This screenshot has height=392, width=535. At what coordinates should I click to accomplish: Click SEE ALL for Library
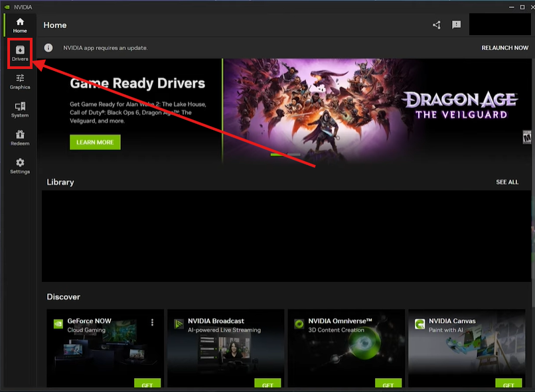click(507, 182)
